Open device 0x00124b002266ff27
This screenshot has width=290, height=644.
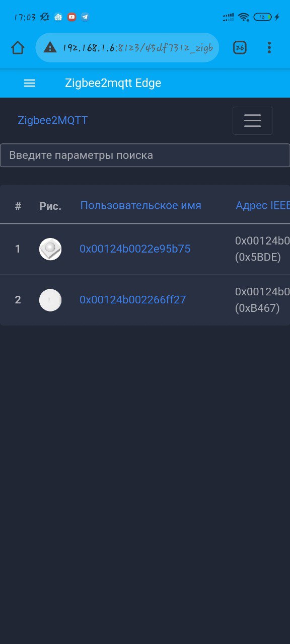133,300
